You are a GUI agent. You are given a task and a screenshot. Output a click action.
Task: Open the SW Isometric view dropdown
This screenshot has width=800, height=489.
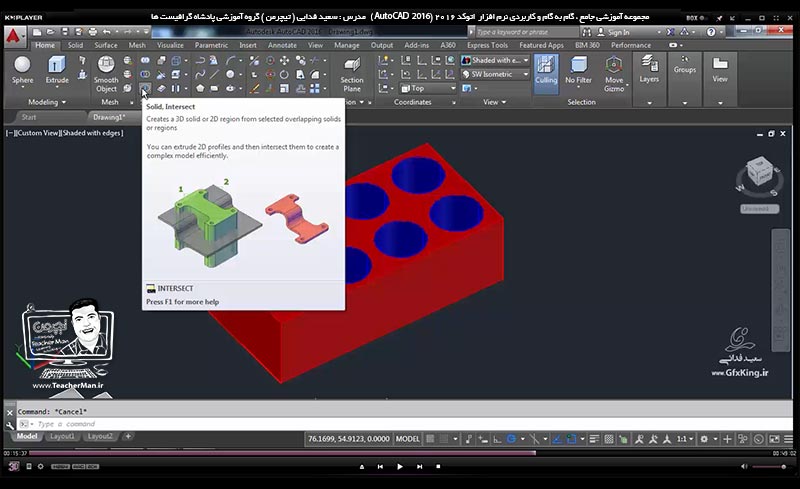pos(495,75)
